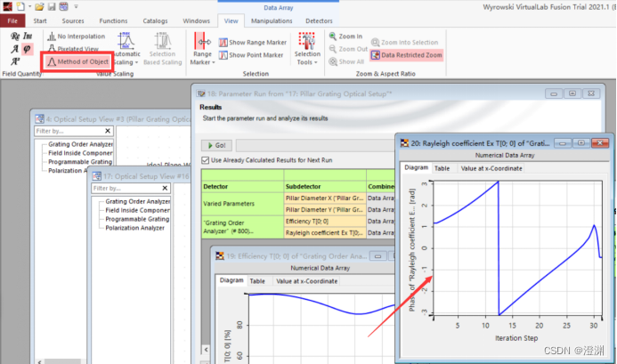The width and height of the screenshot is (617, 364).
Task: Clear filter in Optical Setup View #3
Action: point(108,131)
